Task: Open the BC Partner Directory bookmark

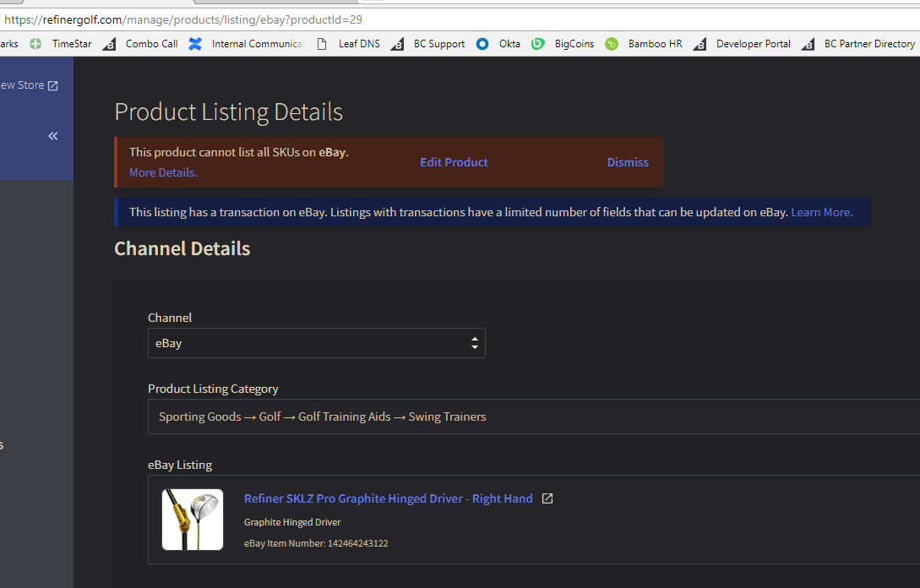Action: [x=857, y=43]
